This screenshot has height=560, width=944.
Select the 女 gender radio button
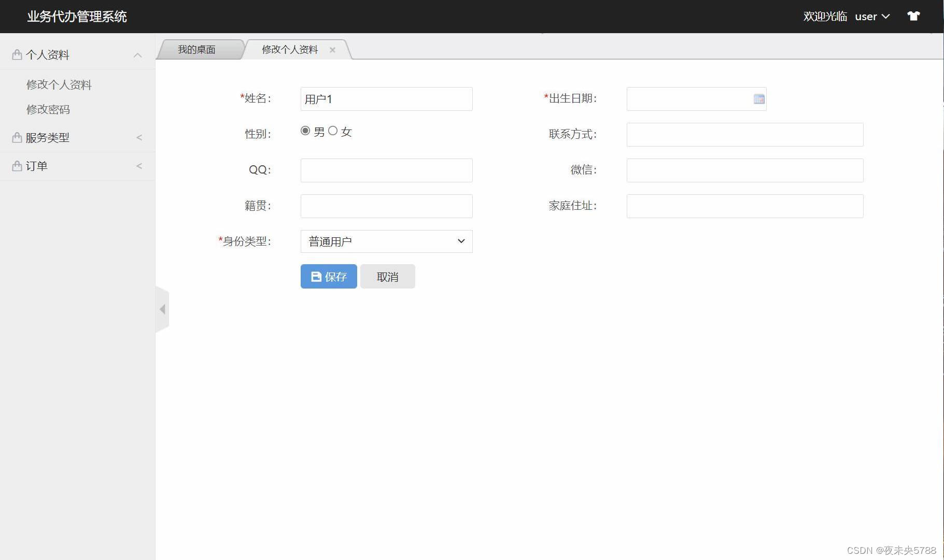click(333, 131)
